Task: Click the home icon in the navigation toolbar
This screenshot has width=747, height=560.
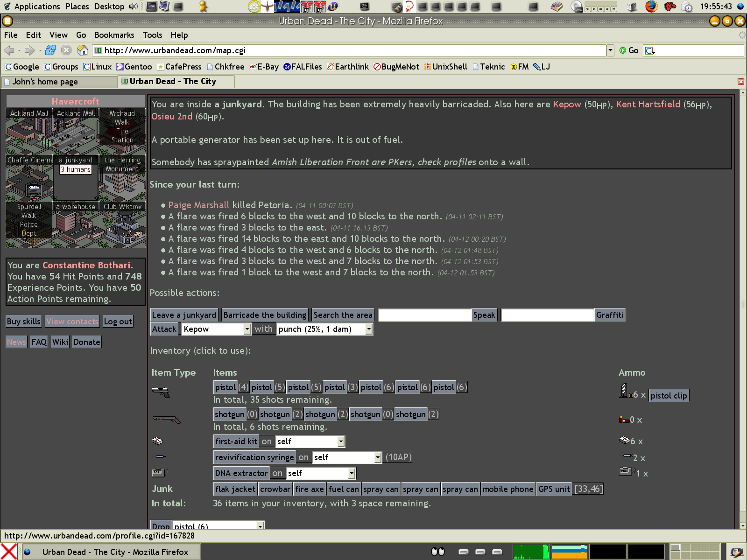Action: pyautogui.click(x=83, y=50)
